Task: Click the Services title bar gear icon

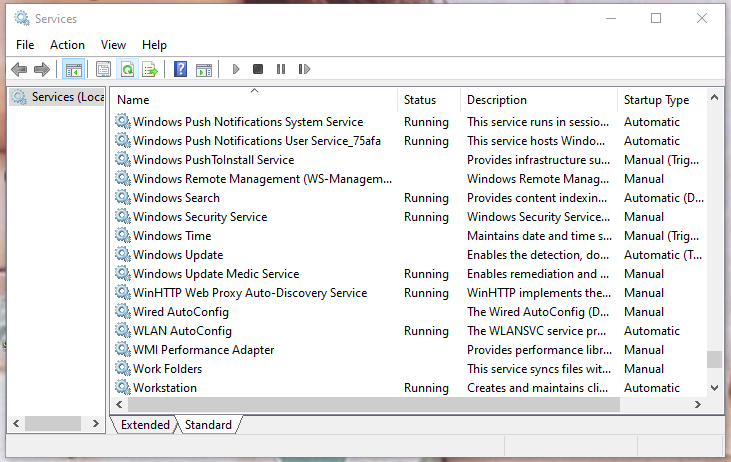Action: click(x=21, y=18)
